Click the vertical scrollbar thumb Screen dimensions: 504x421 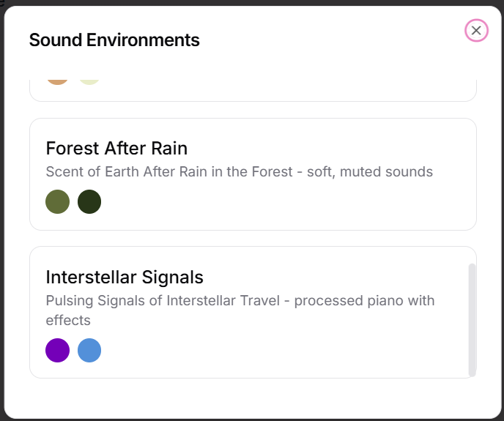click(472, 319)
